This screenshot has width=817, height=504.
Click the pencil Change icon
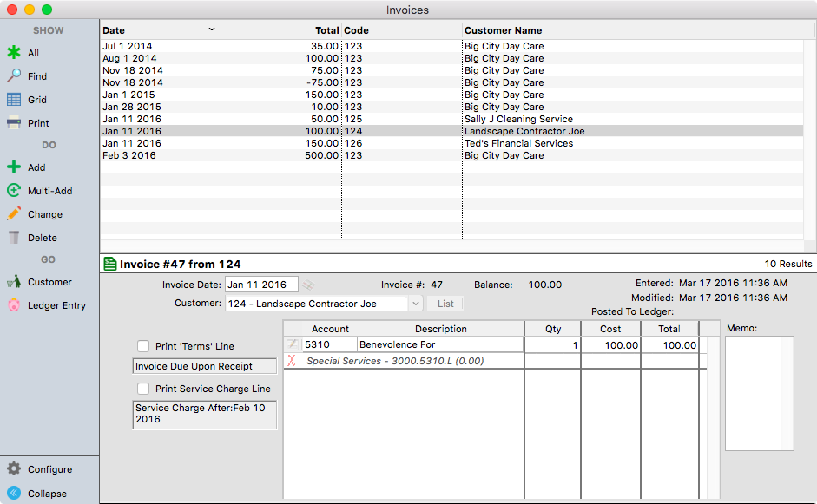click(14, 214)
